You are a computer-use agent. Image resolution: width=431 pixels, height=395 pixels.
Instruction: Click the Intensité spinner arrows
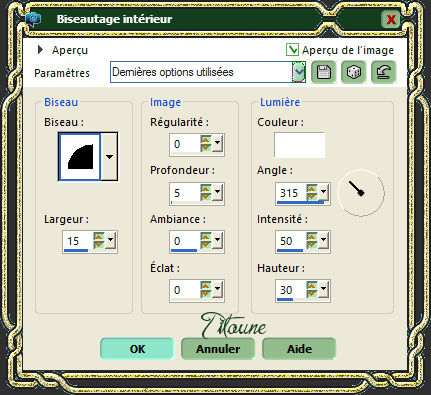click(x=312, y=240)
